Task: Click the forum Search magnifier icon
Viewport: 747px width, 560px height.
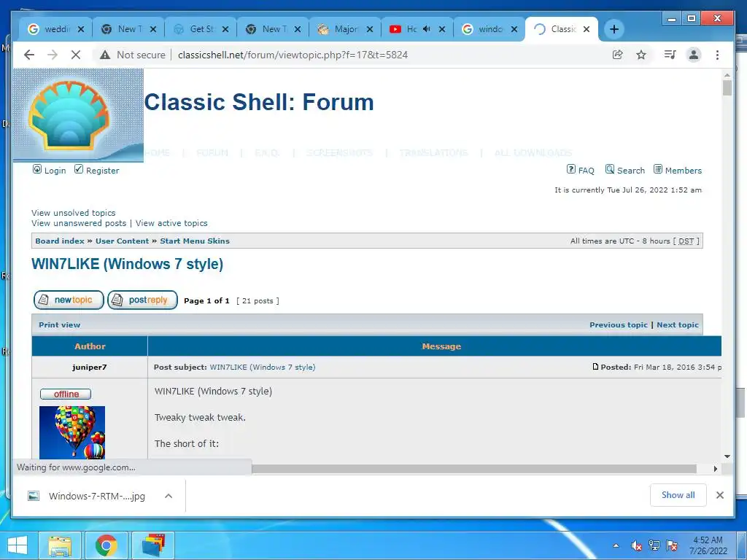Action: pyautogui.click(x=609, y=169)
